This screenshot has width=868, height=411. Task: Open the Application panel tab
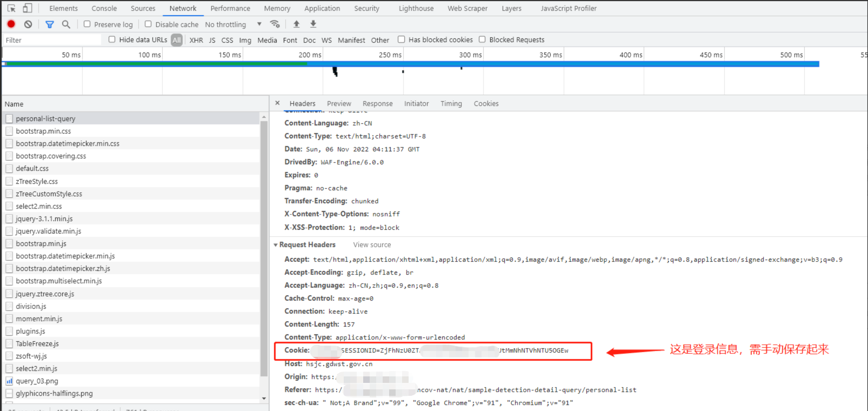pyautogui.click(x=322, y=8)
